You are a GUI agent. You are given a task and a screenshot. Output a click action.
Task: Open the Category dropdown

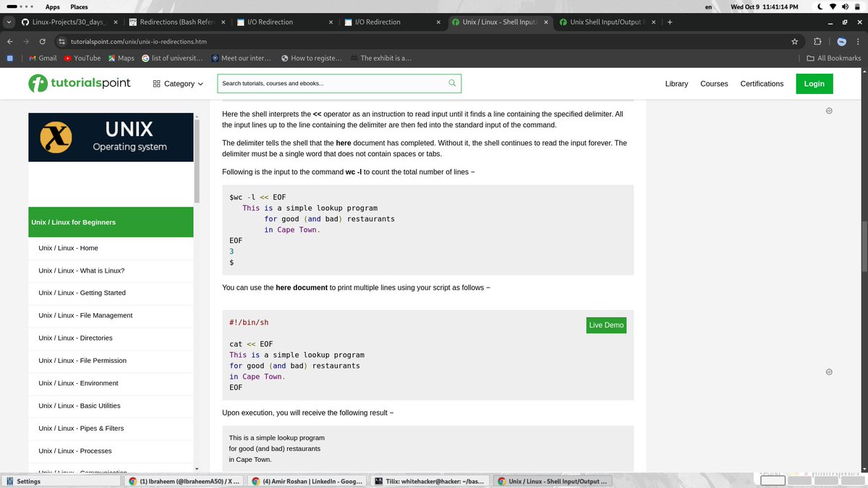point(177,83)
